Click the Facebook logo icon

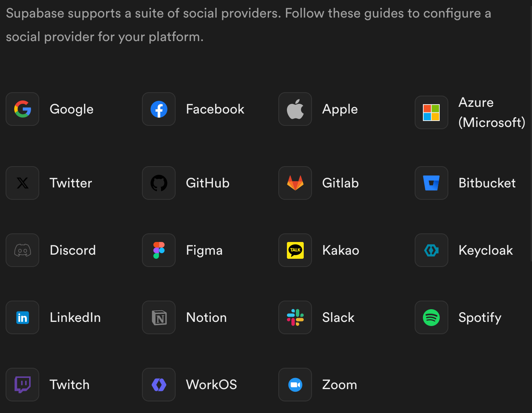click(159, 109)
